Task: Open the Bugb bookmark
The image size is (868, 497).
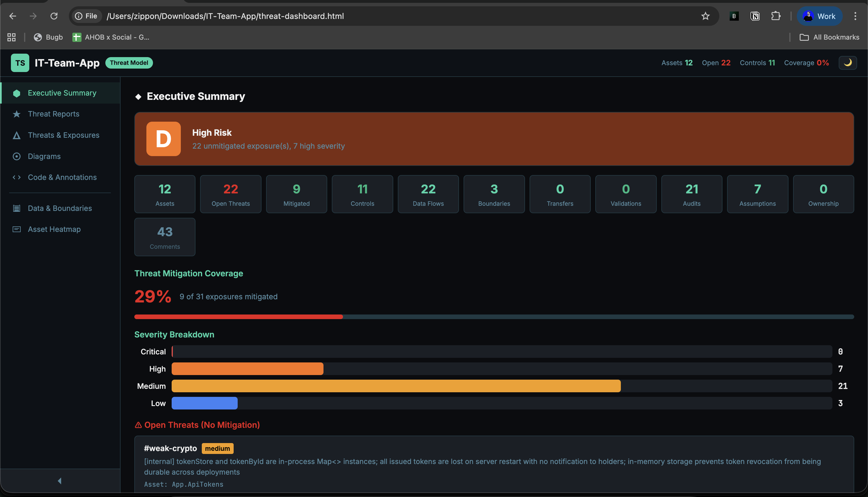Action: [x=48, y=37]
